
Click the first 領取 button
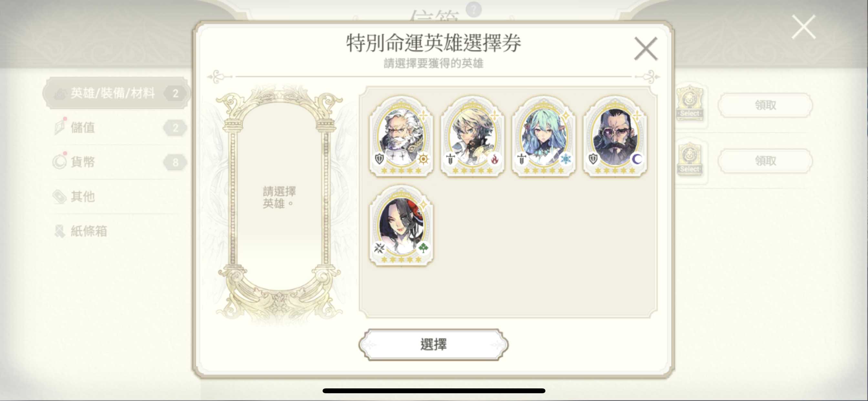click(x=765, y=105)
